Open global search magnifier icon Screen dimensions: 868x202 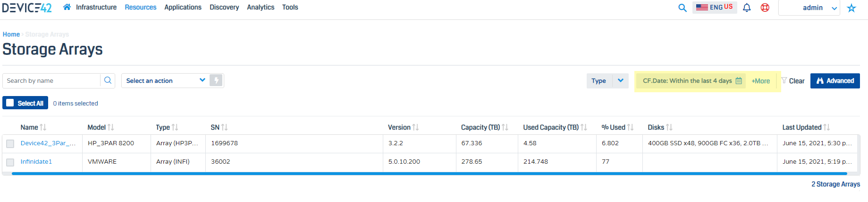(x=682, y=8)
